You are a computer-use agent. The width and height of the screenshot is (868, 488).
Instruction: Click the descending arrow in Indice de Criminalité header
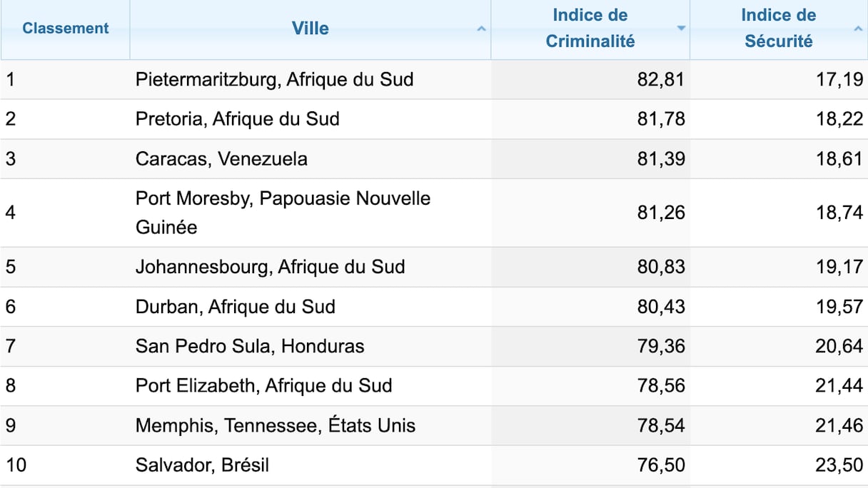(681, 29)
